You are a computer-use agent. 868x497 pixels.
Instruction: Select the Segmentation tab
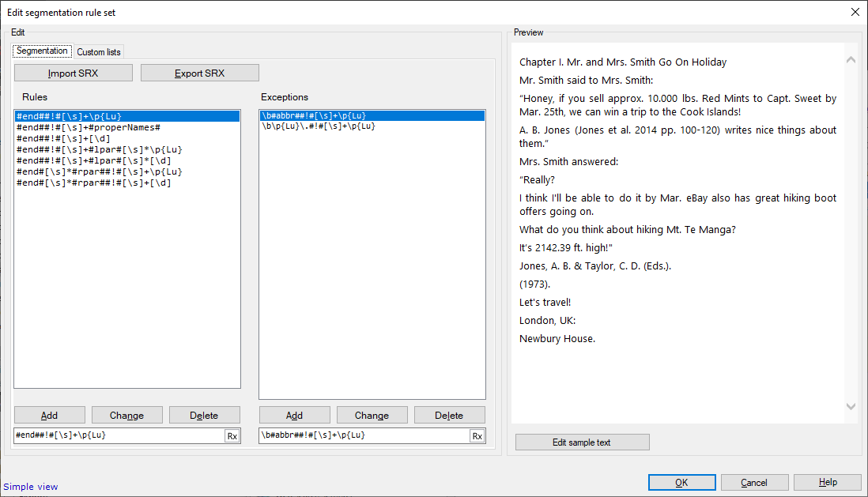[x=42, y=51]
